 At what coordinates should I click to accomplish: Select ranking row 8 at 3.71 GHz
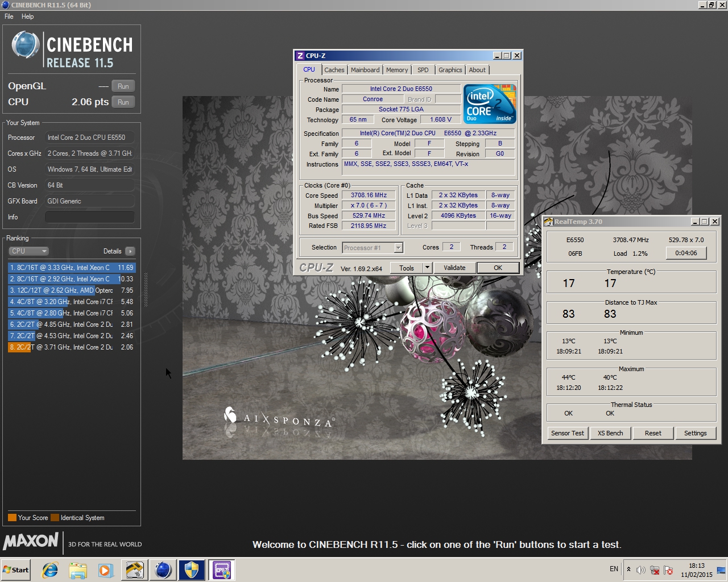point(72,347)
